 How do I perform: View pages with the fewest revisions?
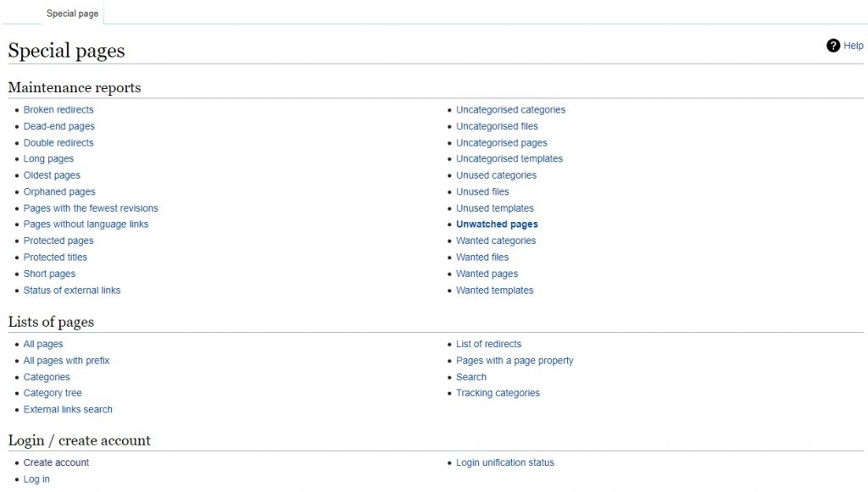[x=91, y=207]
